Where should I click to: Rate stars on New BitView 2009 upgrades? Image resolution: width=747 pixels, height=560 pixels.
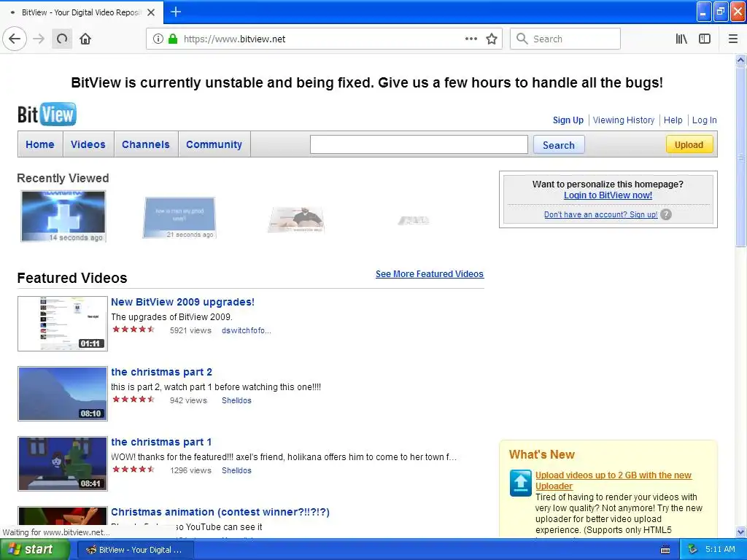[133, 329]
